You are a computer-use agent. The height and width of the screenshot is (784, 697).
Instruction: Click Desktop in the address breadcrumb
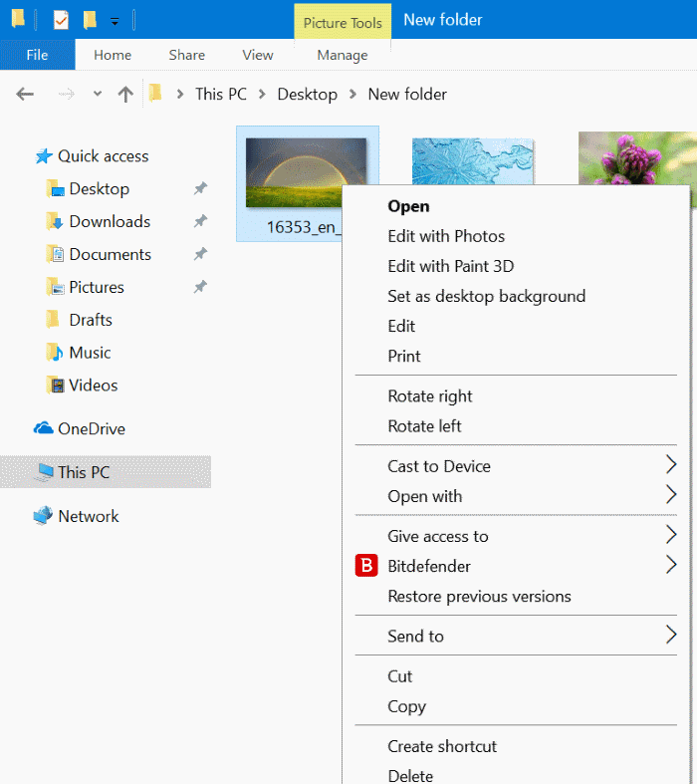point(308,94)
